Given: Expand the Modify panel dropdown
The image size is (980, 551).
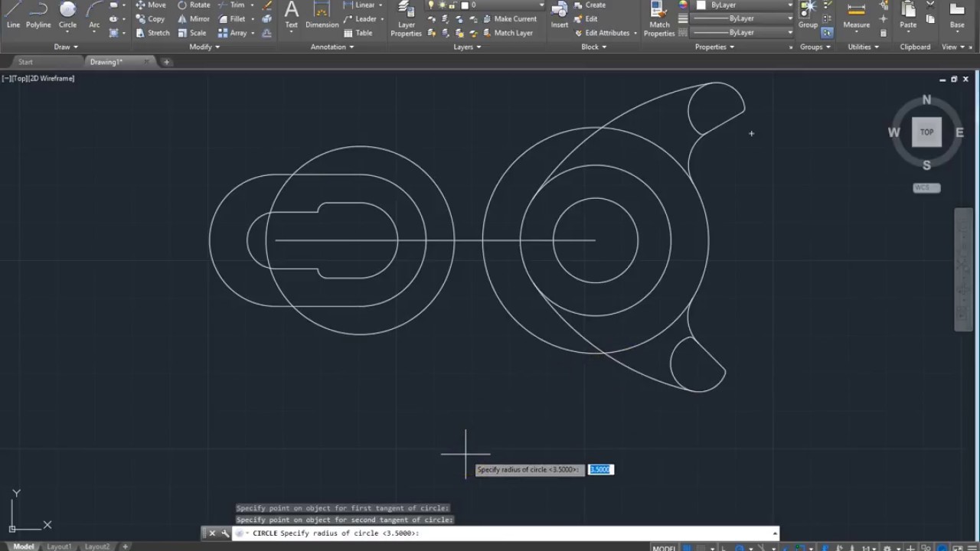Looking at the screenshot, I should tap(204, 47).
